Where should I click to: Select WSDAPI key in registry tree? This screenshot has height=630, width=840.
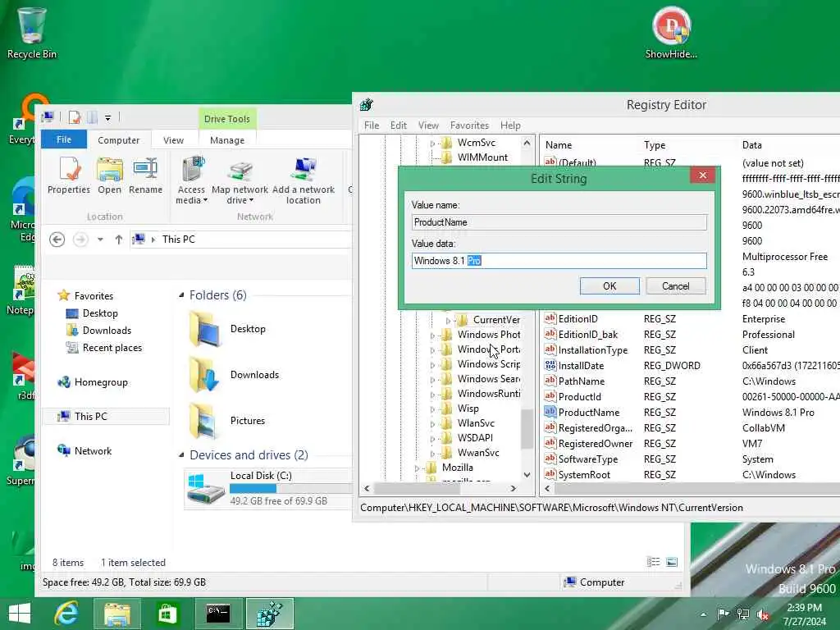475,438
